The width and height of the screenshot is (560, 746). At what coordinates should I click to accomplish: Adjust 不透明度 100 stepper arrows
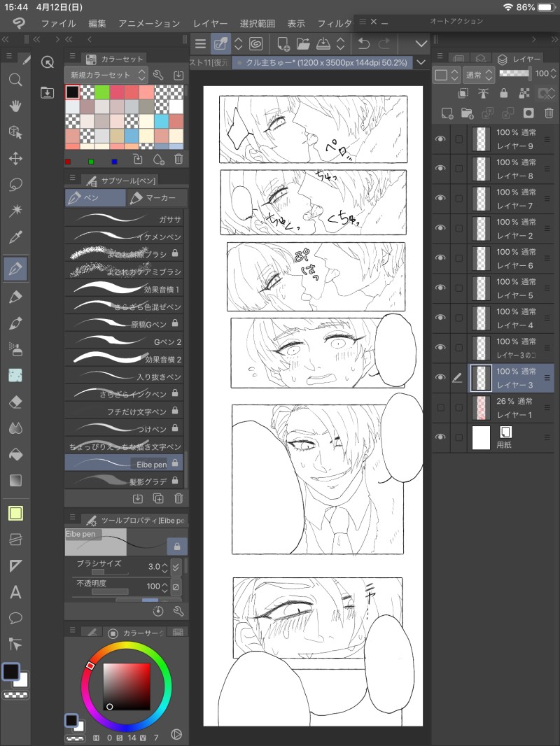tap(164, 586)
